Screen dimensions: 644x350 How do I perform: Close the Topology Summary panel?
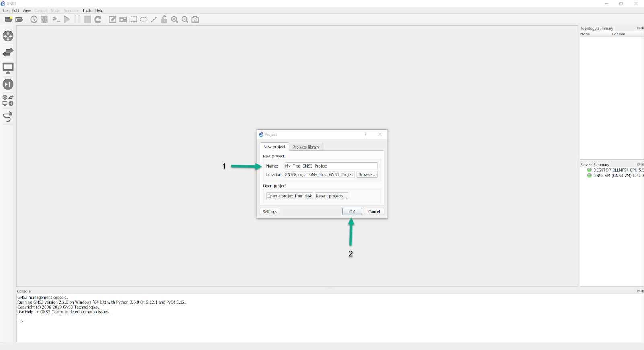[642, 28]
